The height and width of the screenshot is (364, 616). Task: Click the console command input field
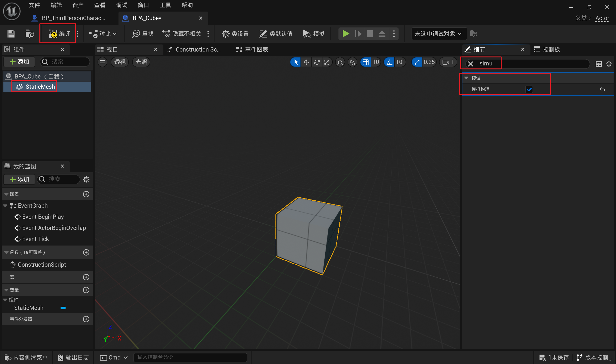[190, 357]
